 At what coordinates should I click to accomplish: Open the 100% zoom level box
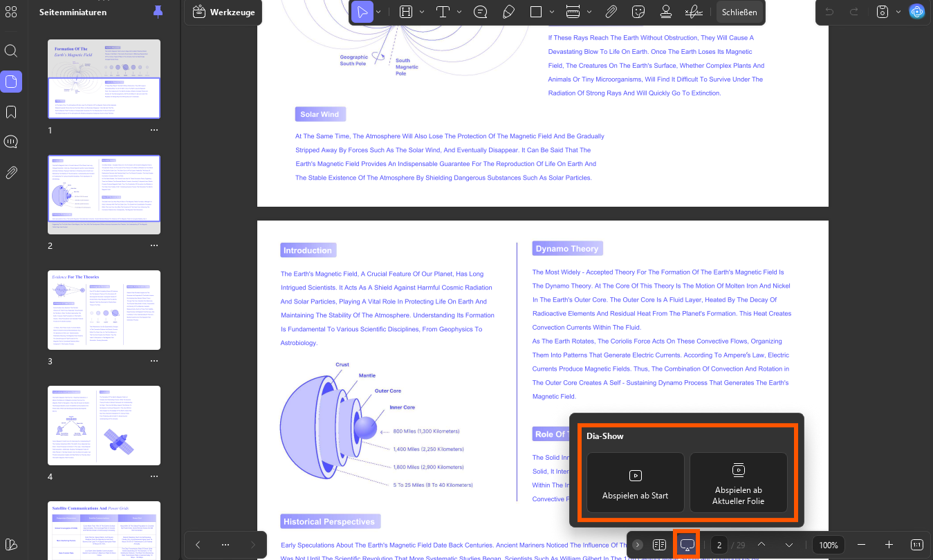(x=829, y=545)
